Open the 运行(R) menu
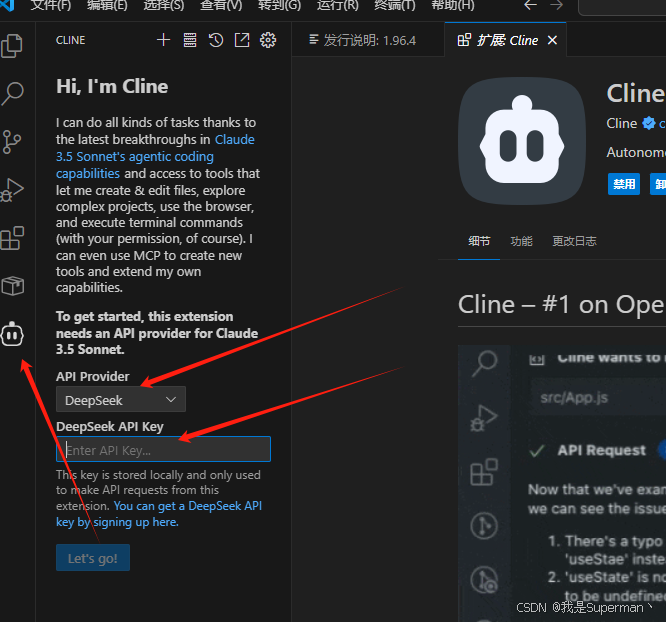 (x=338, y=6)
